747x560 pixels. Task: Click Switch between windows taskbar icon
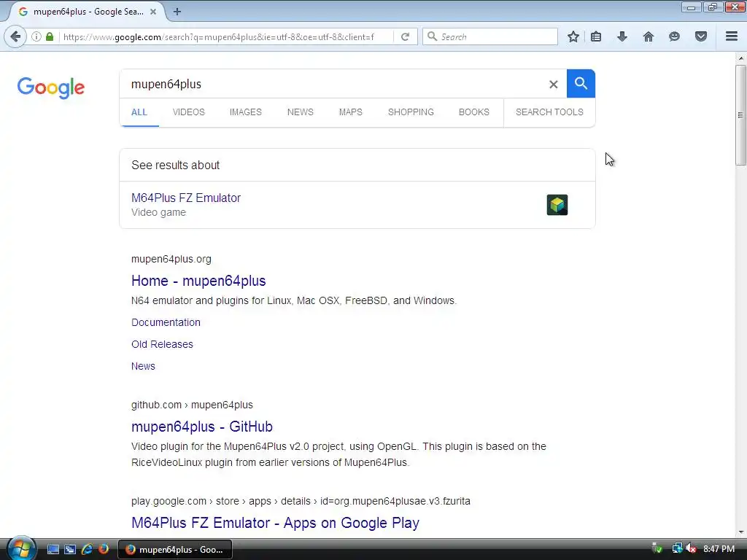(x=70, y=550)
